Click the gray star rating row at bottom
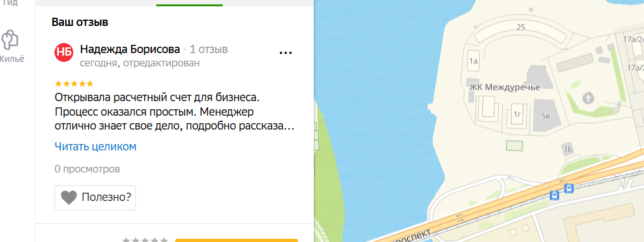This screenshot has height=242, width=644. 146,239
